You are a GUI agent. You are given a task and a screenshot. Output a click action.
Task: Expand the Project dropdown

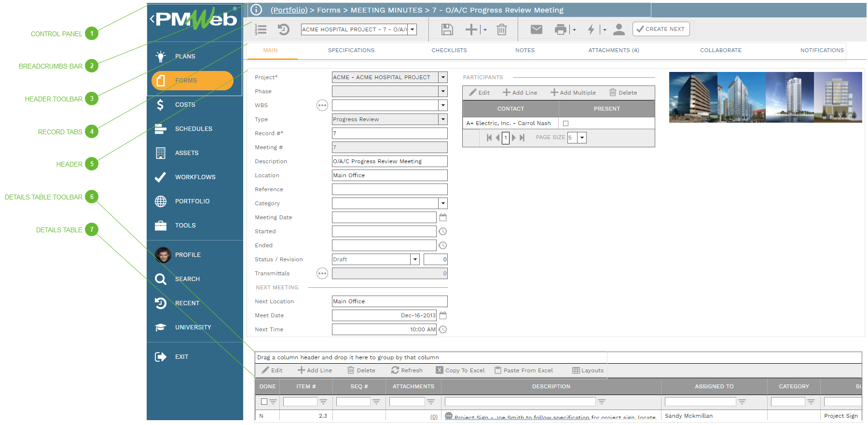(443, 77)
